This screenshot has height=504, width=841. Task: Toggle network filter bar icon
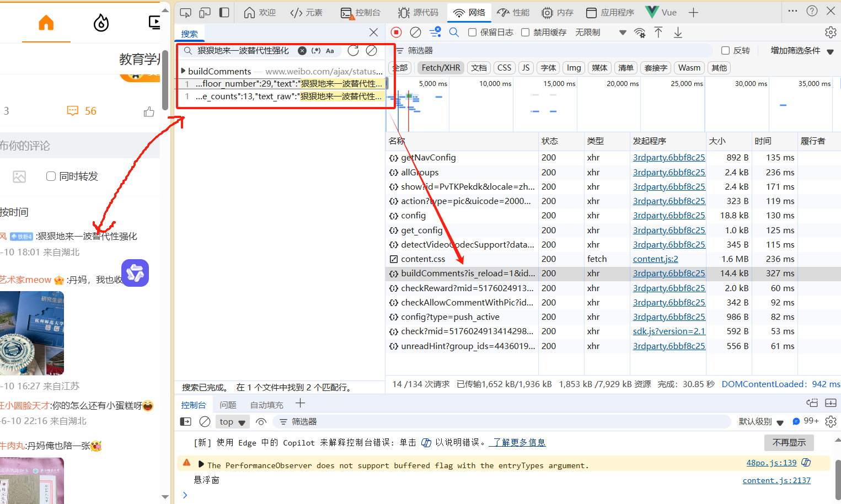click(x=436, y=32)
